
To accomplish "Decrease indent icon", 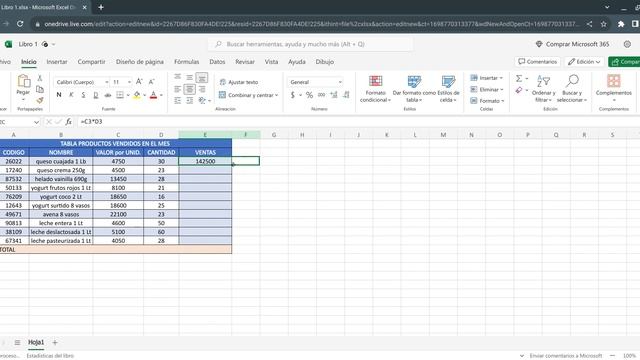I will pyautogui.click(x=178, y=100).
